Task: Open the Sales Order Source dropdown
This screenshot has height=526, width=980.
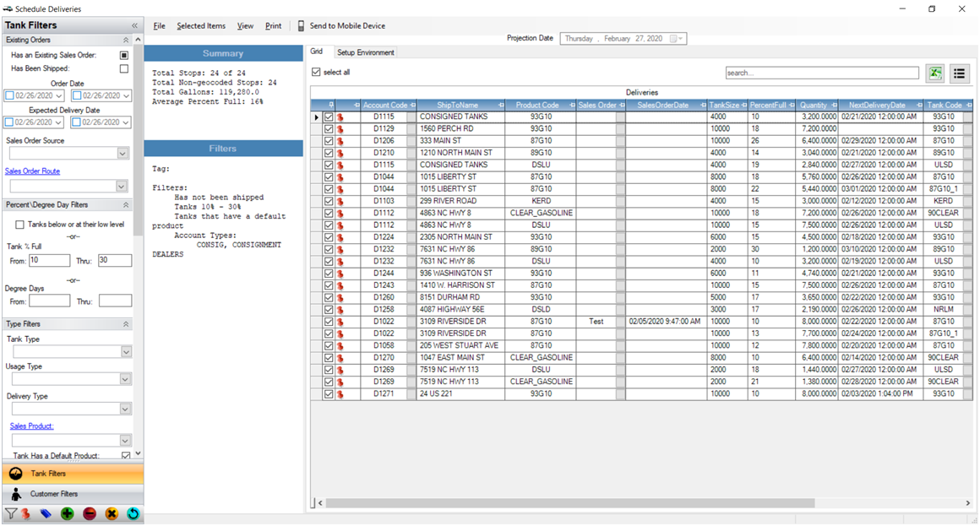Action: [122, 153]
